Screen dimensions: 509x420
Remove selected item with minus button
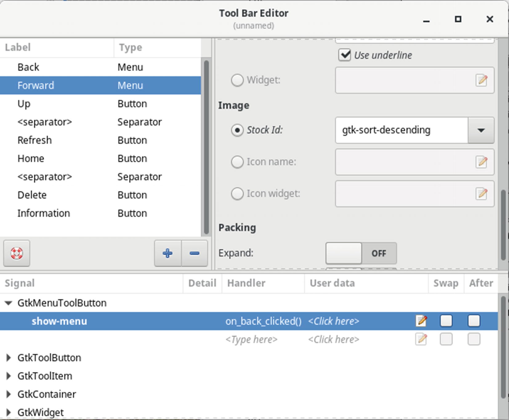[195, 253]
